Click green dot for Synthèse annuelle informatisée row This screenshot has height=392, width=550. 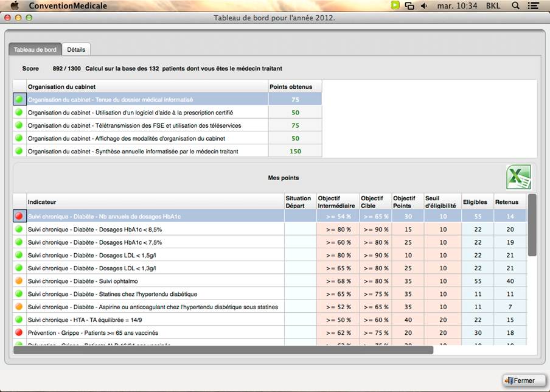19,151
